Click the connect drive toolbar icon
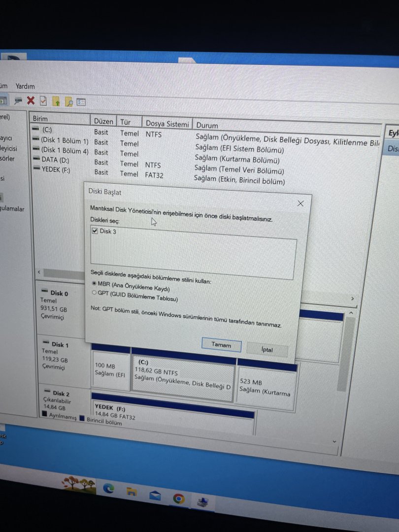The width and height of the screenshot is (399, 532). tap(18, 100)
